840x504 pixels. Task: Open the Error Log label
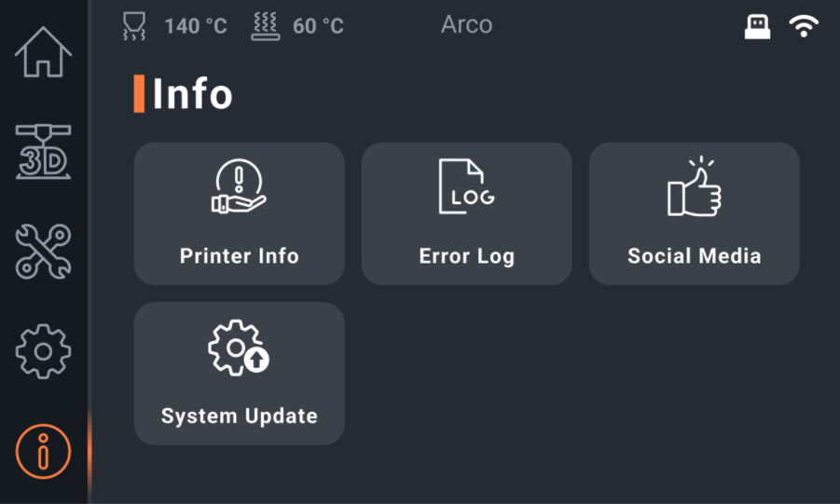click(466, 256)
